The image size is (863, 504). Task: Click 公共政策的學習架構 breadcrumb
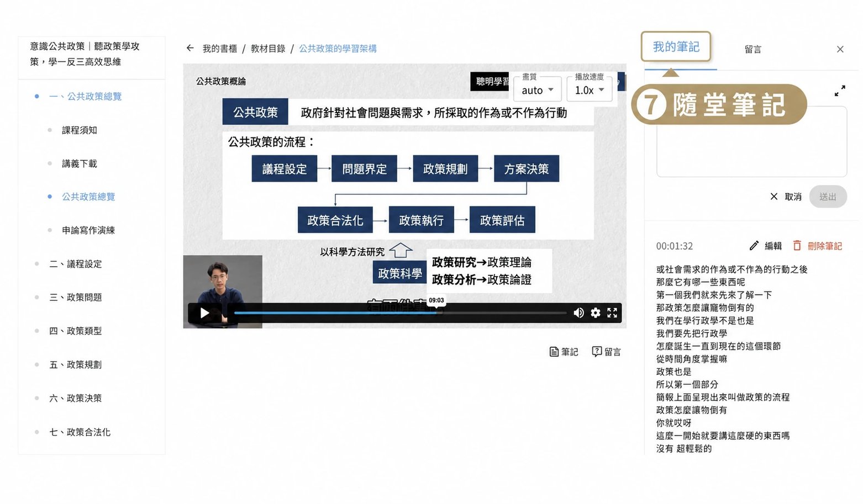[x=338, y=49]
